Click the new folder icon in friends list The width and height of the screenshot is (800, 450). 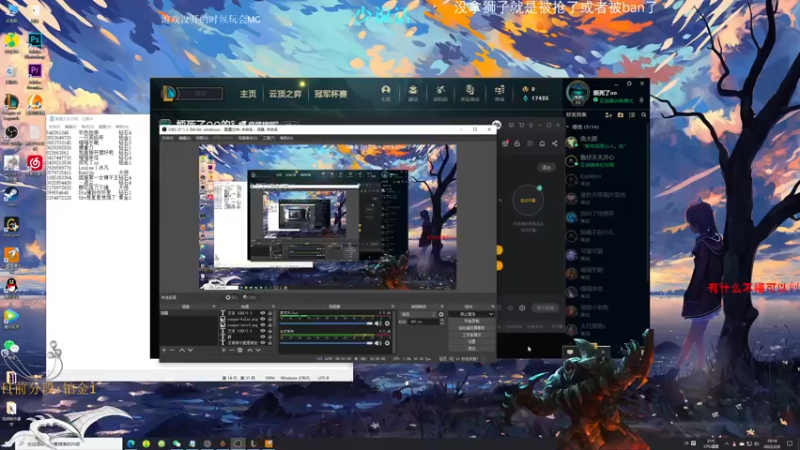[x=620, y=115]
